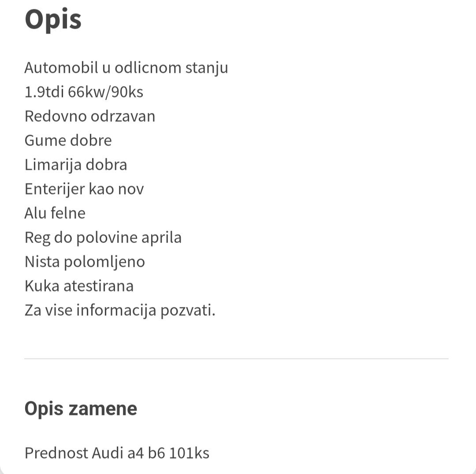
Task: Click the 'Prednost Audi a4 b6 101ks' text
Action: pos(117,453)
